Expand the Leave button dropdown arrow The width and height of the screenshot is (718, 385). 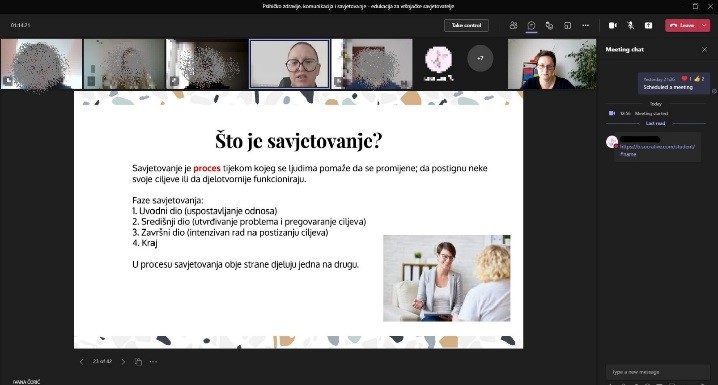click(x=704, y=26)
